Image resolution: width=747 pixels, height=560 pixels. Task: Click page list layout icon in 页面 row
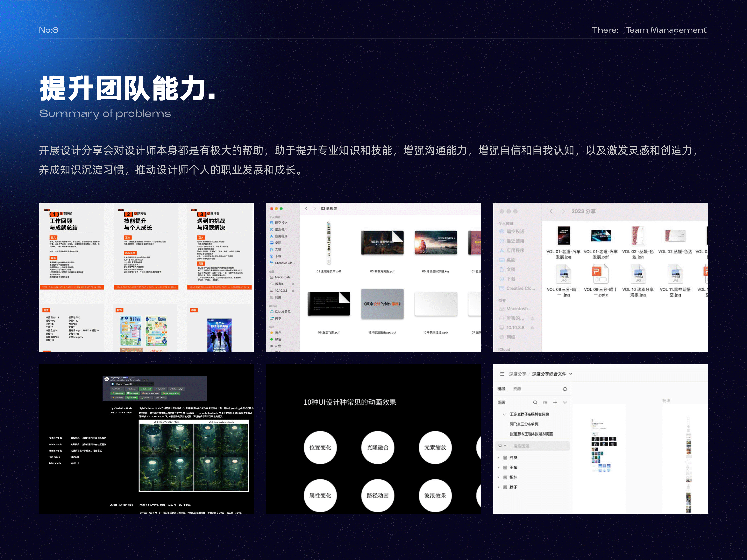pos(545,402)
